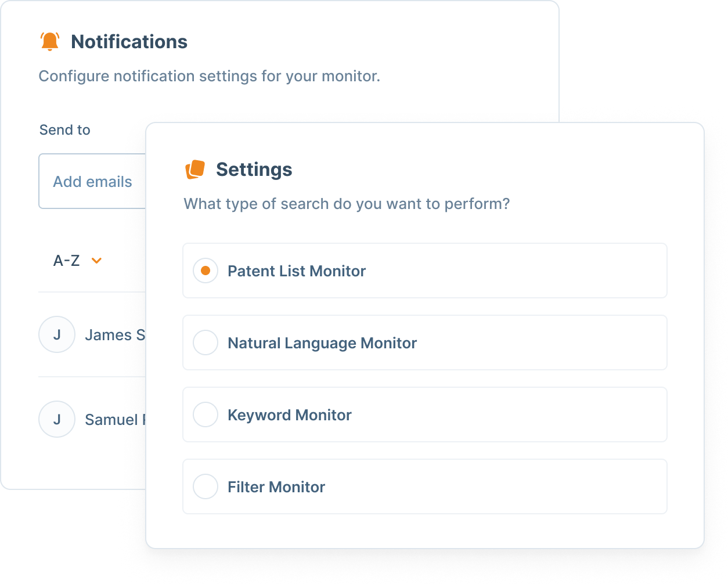Click Samuel's avatar circle

click(x=57, y=419)
